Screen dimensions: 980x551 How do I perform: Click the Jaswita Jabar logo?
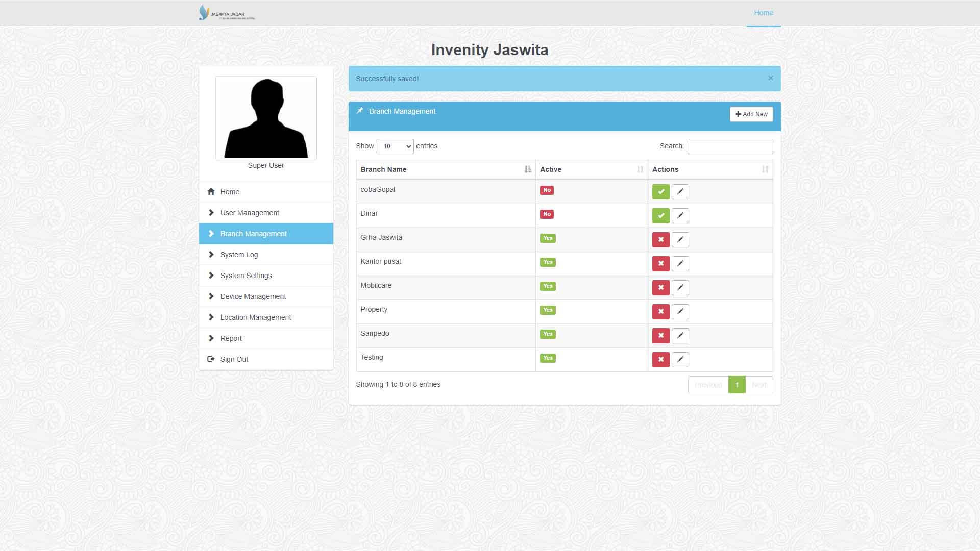[227, 13]
